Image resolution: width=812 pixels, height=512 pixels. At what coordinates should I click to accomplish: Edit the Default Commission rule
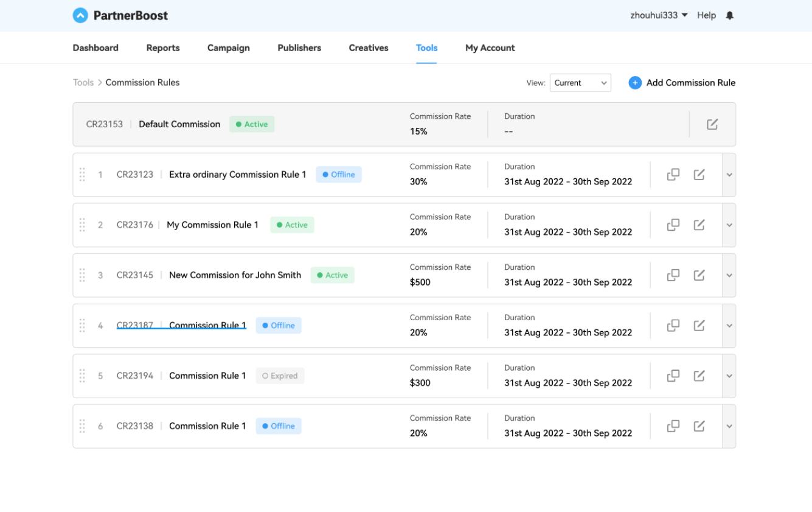712,124
